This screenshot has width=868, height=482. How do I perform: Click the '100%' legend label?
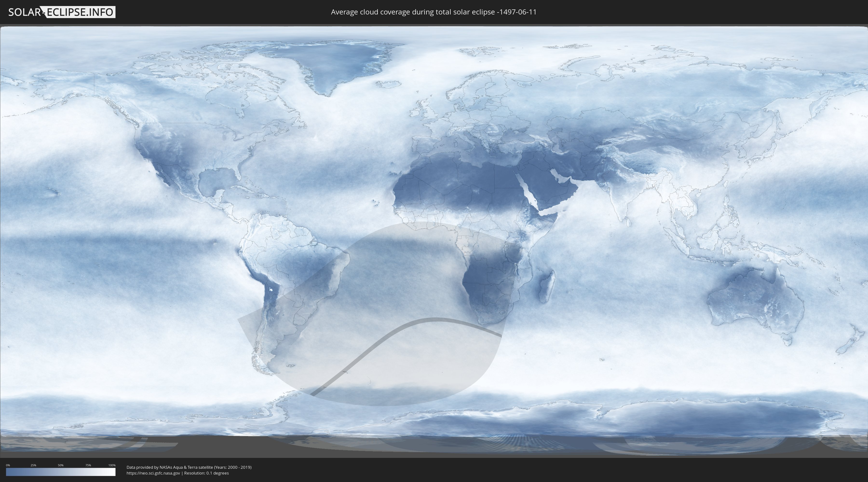click(x=112, y=465)
